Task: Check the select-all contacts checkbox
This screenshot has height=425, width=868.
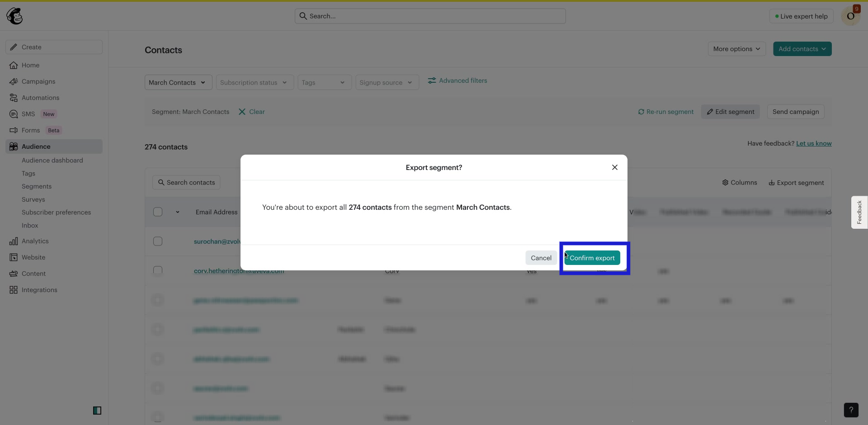Action: point(158,212)
